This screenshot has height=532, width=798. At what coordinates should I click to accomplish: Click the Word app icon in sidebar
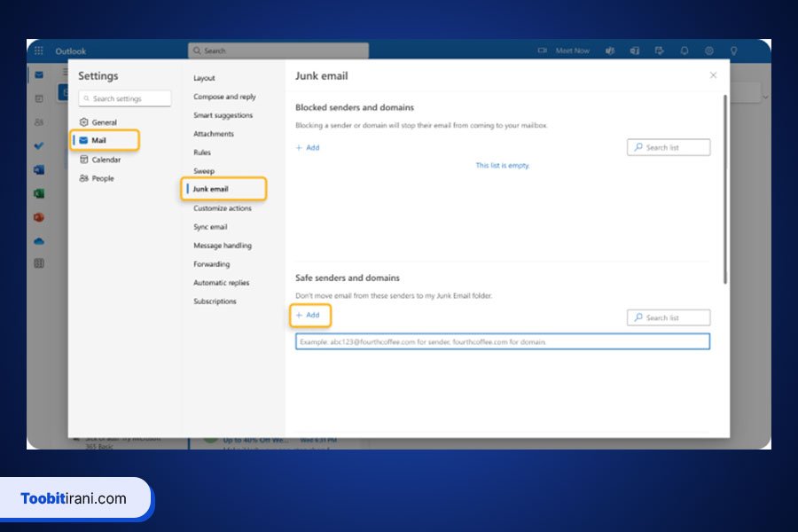click(x=39, y=169)
